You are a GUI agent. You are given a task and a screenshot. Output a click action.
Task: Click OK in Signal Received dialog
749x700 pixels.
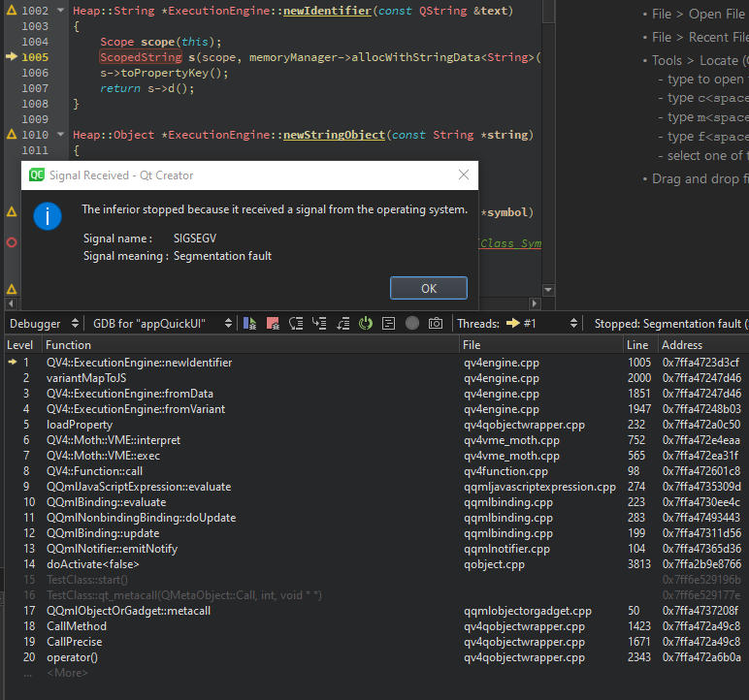click(429, 288)
